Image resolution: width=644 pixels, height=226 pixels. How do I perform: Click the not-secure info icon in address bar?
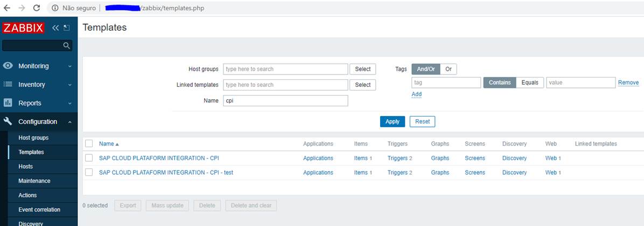coord(55,8)
